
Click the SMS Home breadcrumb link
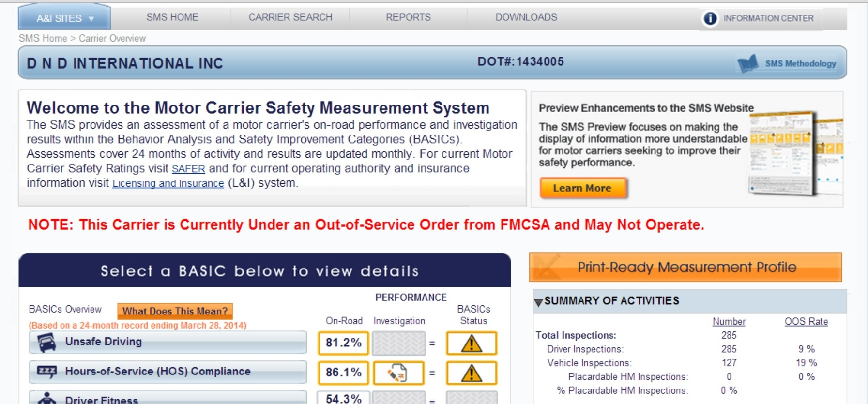43,38
